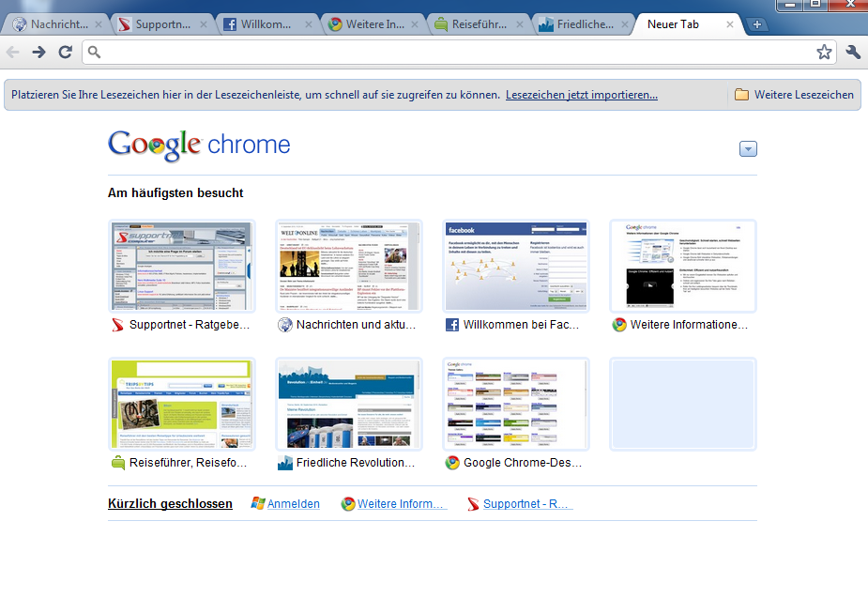Reload the current page

(x=66, y=52)
